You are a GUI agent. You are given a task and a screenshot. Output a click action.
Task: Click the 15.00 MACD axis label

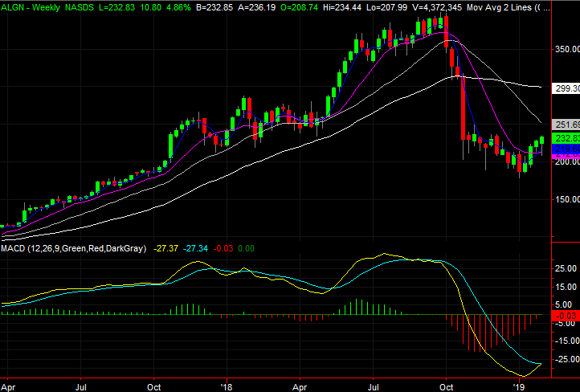point(566,287)
